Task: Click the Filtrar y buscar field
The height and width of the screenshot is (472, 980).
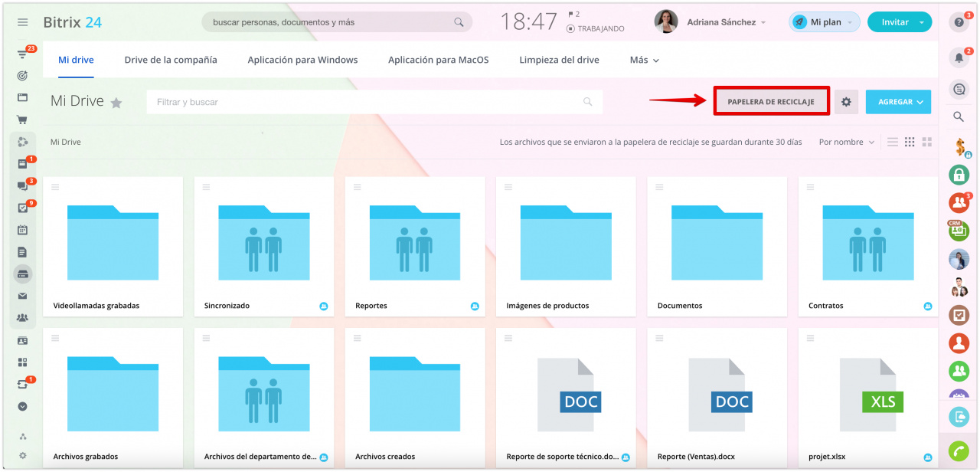Action: [367, 102]
